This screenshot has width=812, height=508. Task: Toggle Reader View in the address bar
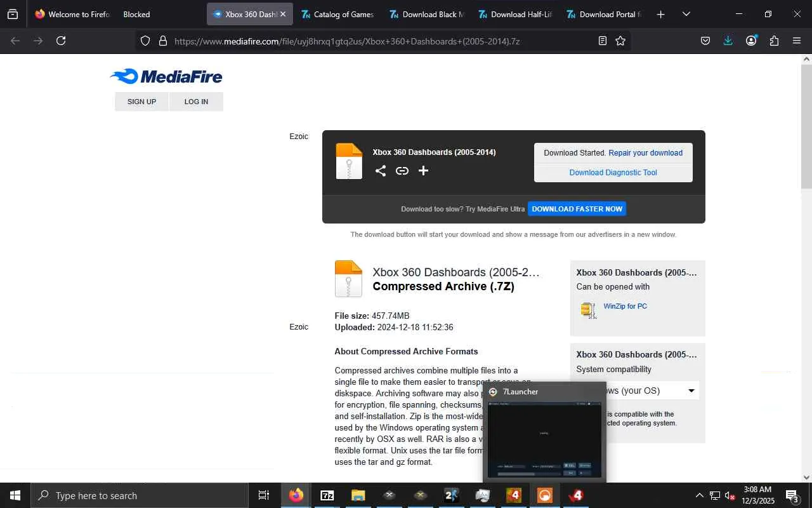pos(603,41)
